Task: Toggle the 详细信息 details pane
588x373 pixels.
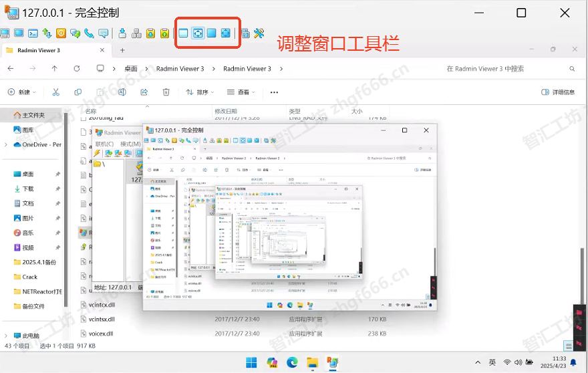Action: [x=558, y=92]
